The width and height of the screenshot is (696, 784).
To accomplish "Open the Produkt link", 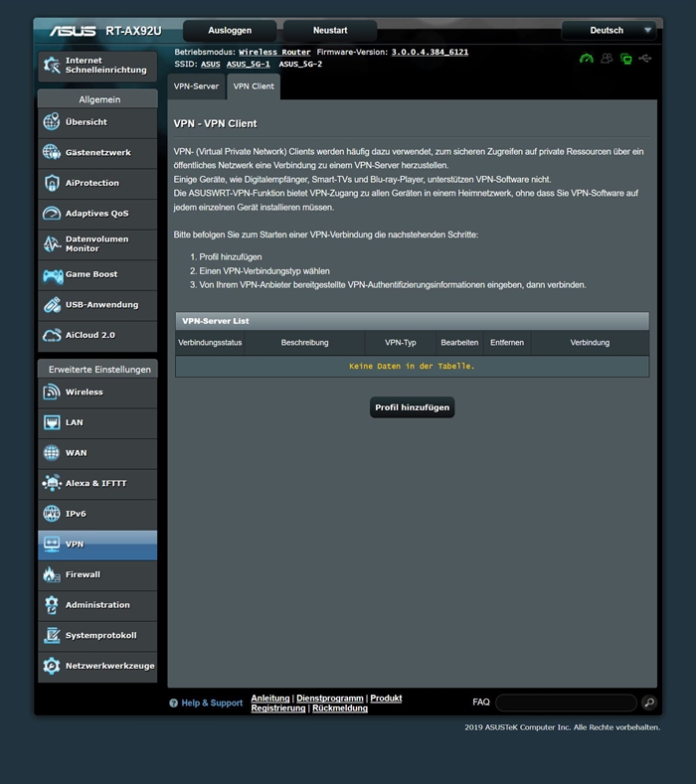I will [386, 698].
